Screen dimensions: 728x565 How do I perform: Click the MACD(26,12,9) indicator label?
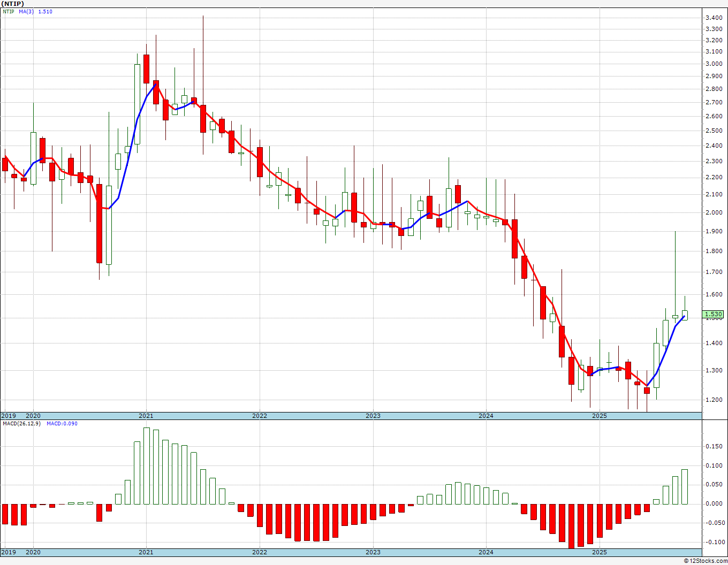pyautogui.click(x=21, y=424)
